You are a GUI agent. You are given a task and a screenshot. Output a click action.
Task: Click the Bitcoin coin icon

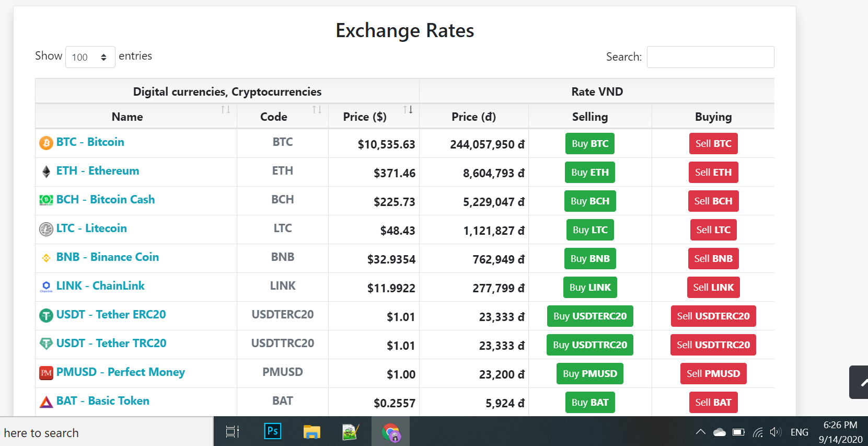46,143
